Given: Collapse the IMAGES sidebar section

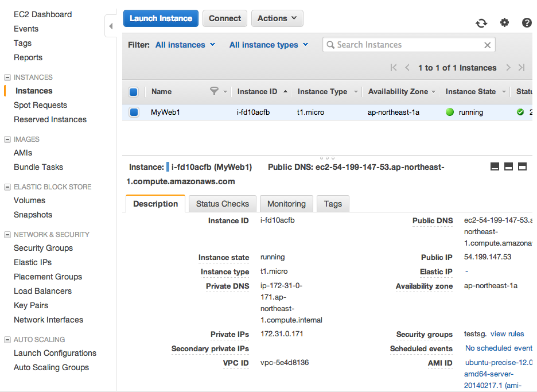Looking at the screenshot, I should [x=7, y=139].
